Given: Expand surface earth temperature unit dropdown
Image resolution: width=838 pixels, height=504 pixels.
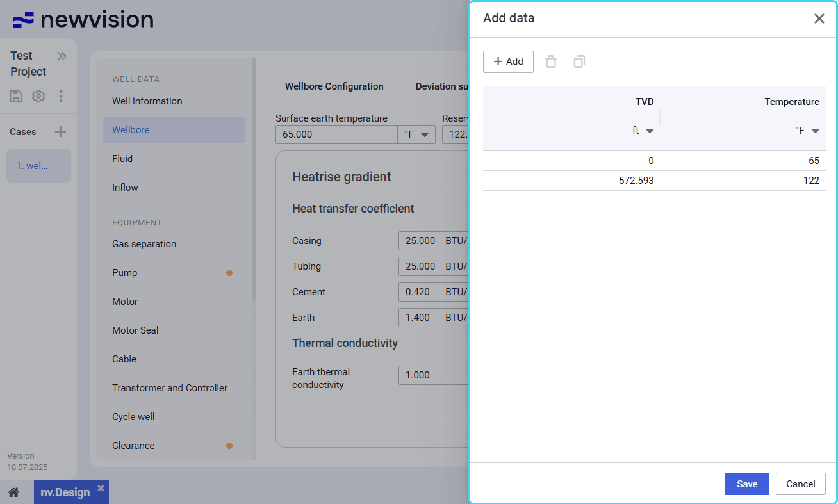Looking at the screenshot, I should (416, 134).
